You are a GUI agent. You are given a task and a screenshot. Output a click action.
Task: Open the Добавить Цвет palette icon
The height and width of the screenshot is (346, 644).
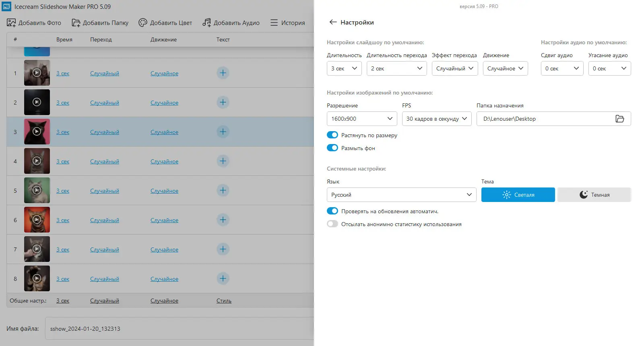tap(143, 23)
